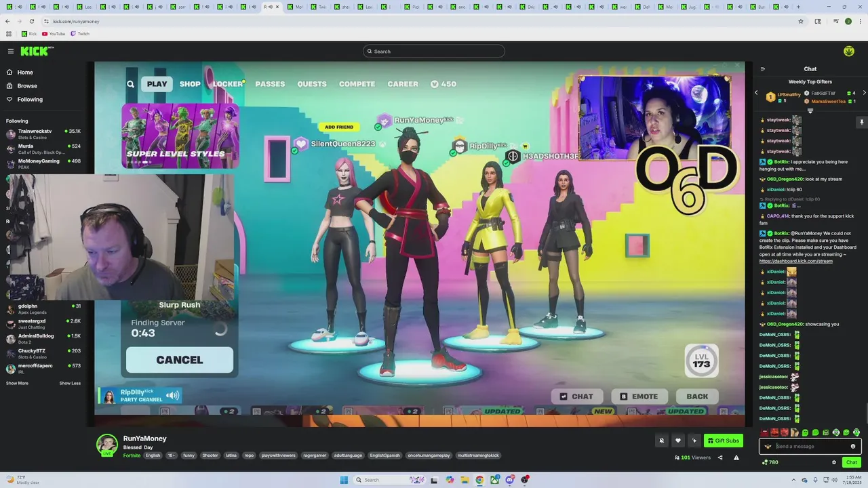
Task: Reload the page in the browser
Action: pos(32,21)
